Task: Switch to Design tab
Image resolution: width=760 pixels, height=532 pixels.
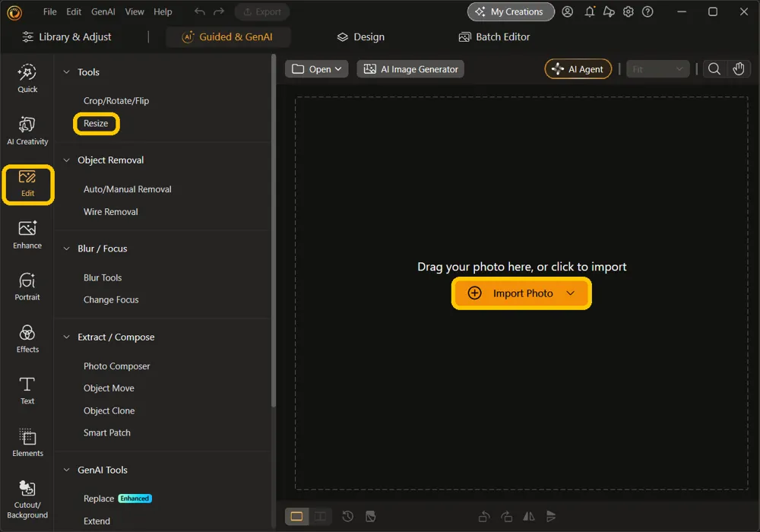Action: [x=361, y=36]
